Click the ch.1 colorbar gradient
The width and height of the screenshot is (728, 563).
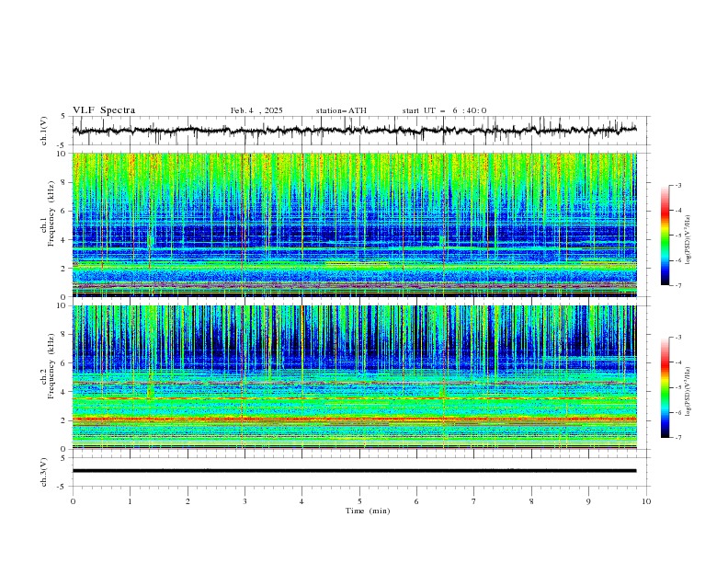(665, 236)
